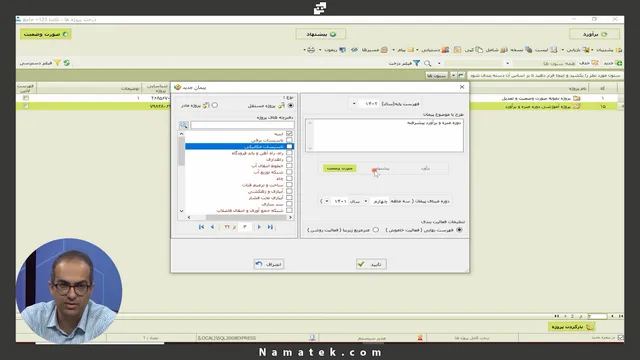The image size is (640, 360).
Task: Click the search magnifier icon in the branch list
Action: coord(183,125)
